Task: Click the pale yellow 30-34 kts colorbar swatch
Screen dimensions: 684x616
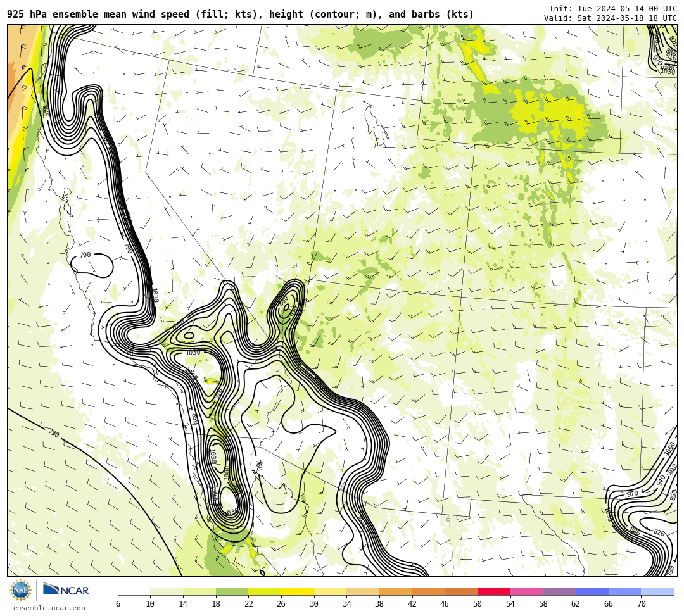Action: pyautogui.click(x=330, y=591)
